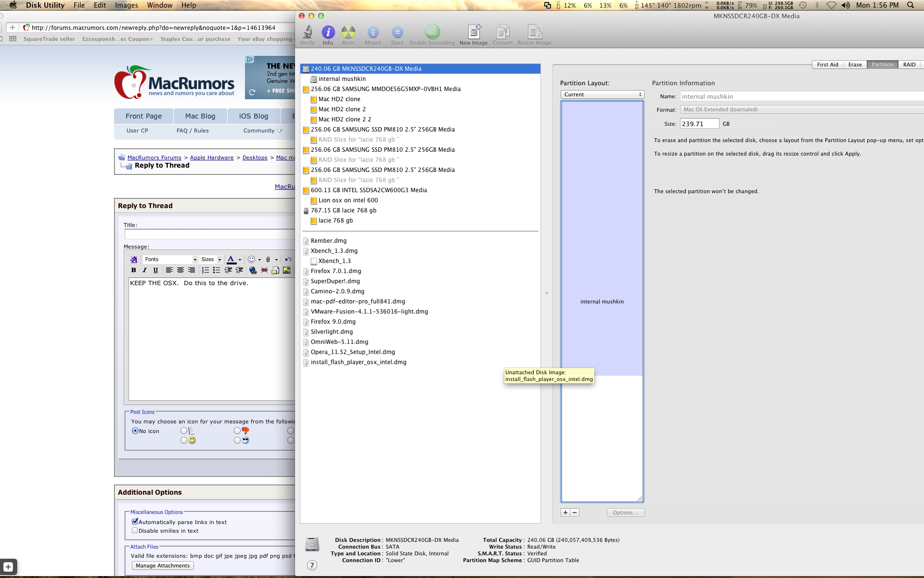Viewport: 924px width, 578px height.
Task: Select the smiley face post icon radio
Action: click(184, 440)
